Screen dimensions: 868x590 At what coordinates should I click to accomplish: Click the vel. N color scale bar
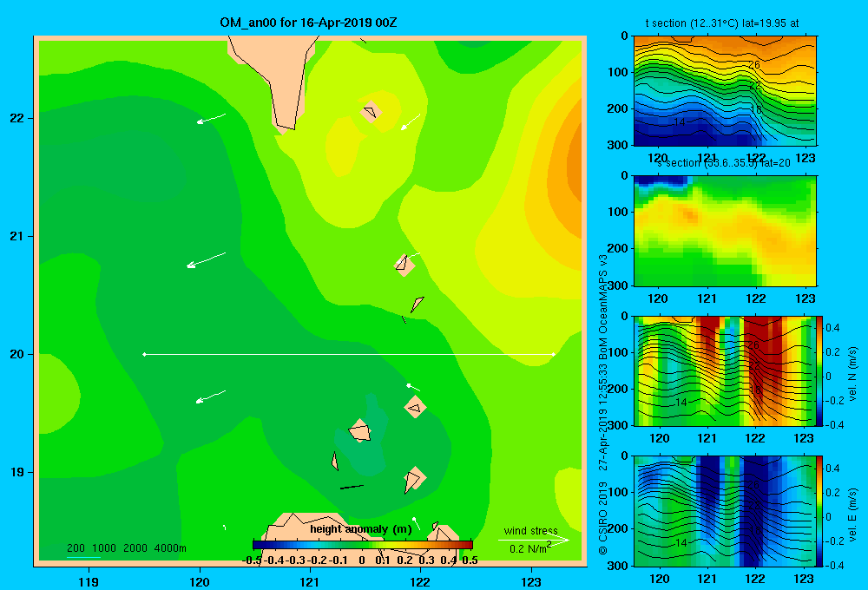point(819,370)
